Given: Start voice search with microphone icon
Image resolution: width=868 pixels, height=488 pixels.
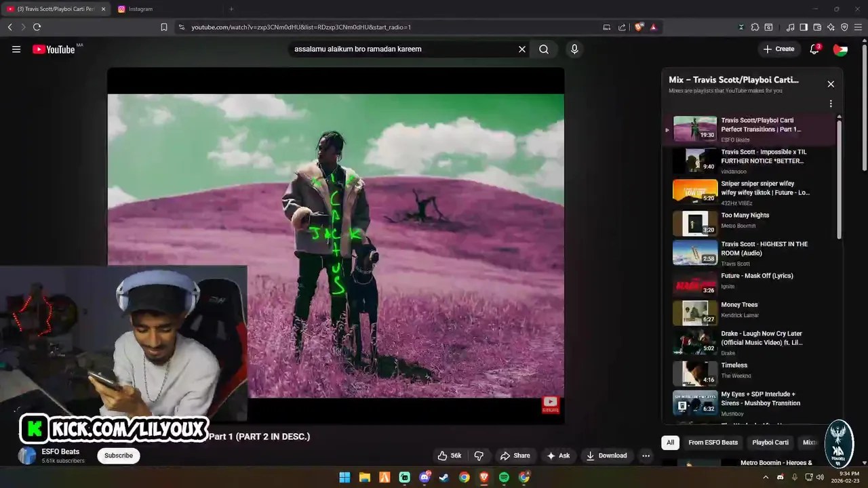Looking at the screenshot, I should click(574, 49).
